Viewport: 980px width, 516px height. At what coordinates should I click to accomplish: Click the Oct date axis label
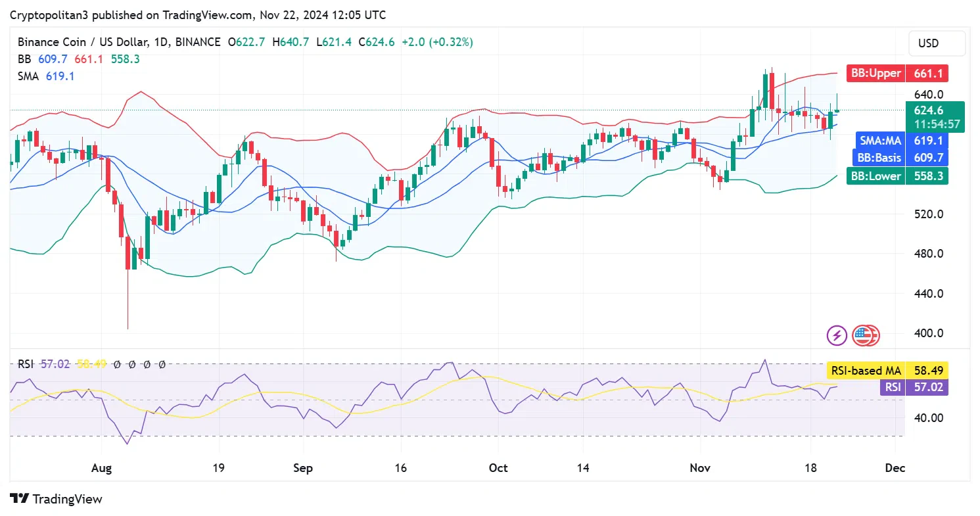pyautogui.click(x=499, y=468)
